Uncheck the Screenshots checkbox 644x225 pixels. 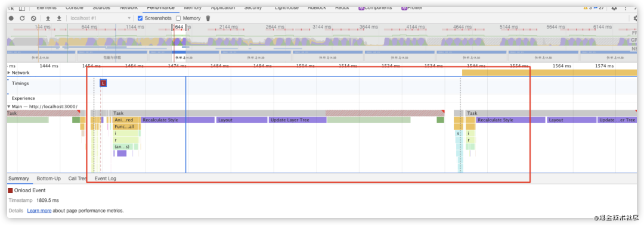pyautogui.click(x=140, y=18)
